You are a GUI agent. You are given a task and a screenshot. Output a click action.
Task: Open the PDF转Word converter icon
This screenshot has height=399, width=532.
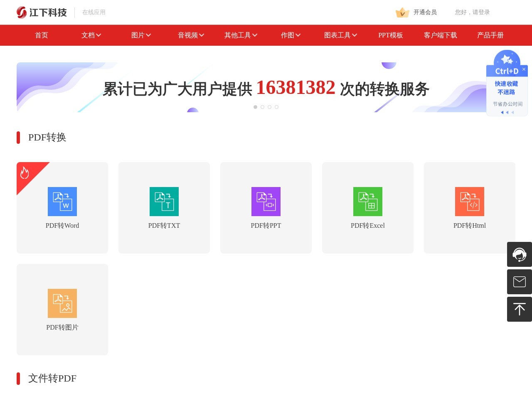pos(62,202)
